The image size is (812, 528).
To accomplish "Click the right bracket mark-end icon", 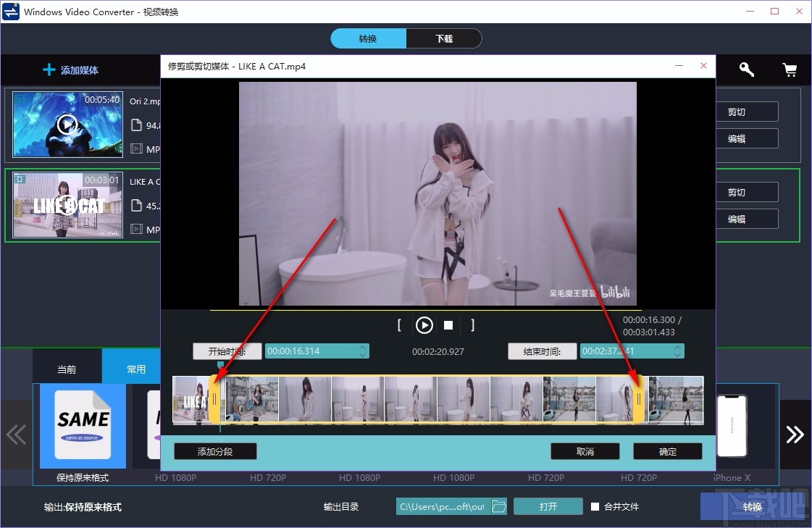I will click(x=472, y=325).
